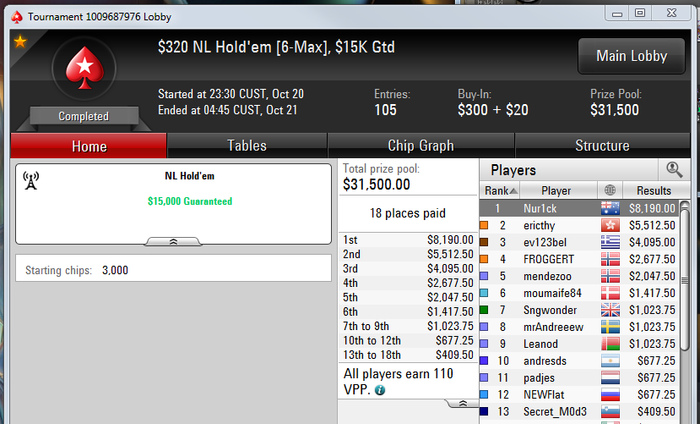Click the small spade icon in title bar
Viewport: 700px width, 424px height.
tap(17, 17)
